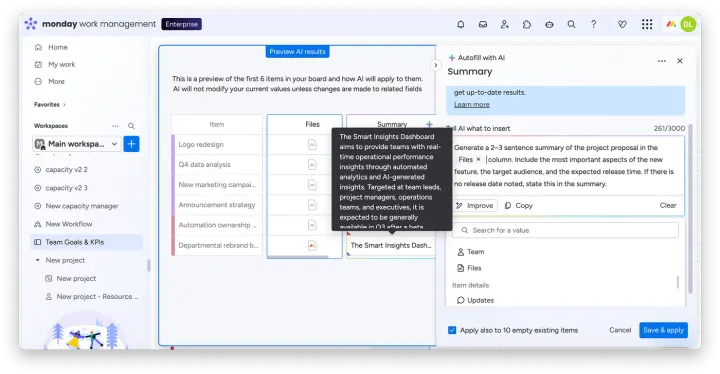
Task: Close the Autofill with AI panel
Action: pyautogui.click(x=680, y=61)
